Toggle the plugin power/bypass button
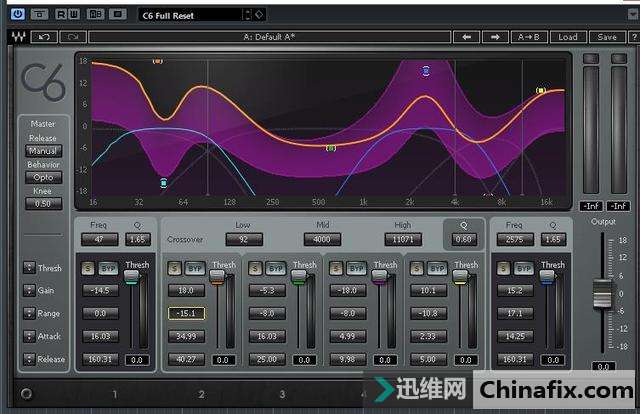Image resolution: width=640 pixels, height=414 pixels. 18,14
